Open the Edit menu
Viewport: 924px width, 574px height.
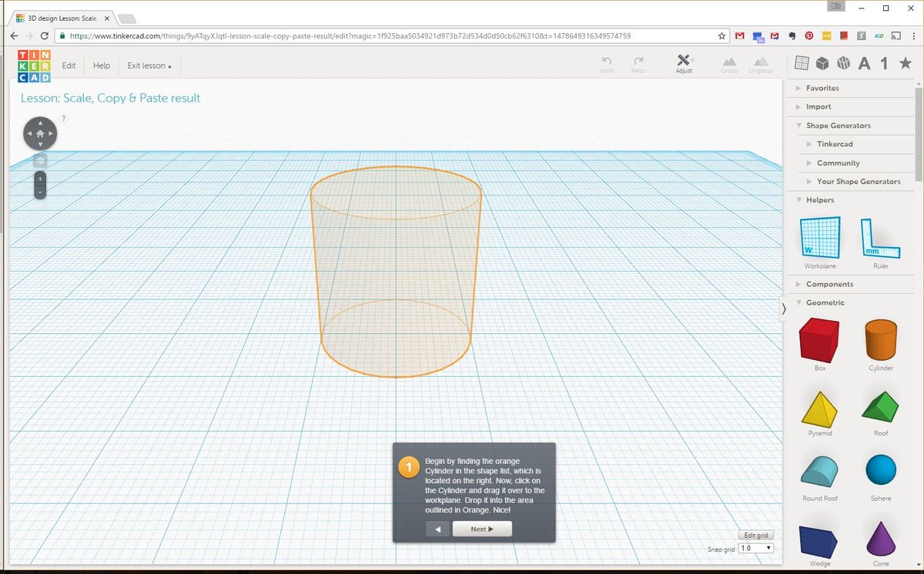pos(68,65)
